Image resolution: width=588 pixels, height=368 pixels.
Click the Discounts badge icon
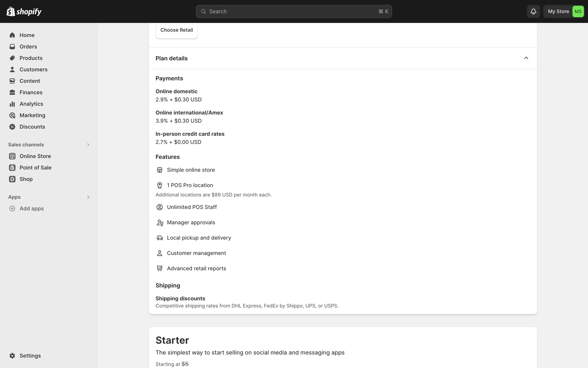click(x=12, y=127)
